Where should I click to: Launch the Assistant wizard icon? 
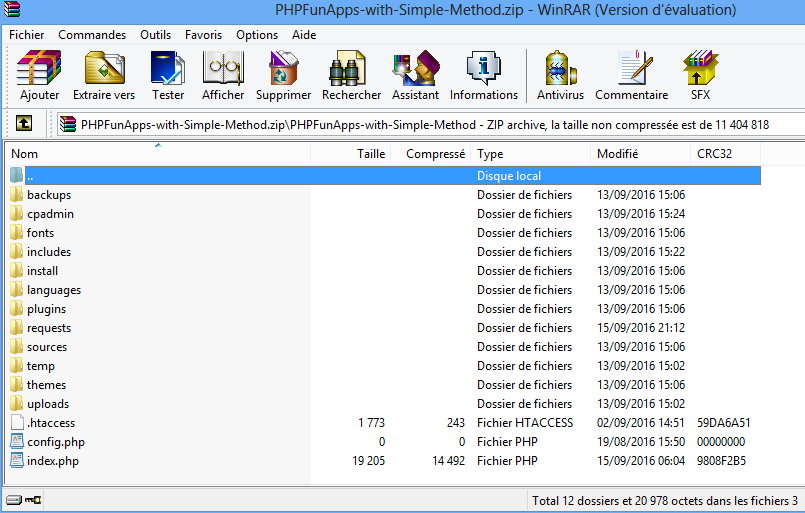point(416,67)
